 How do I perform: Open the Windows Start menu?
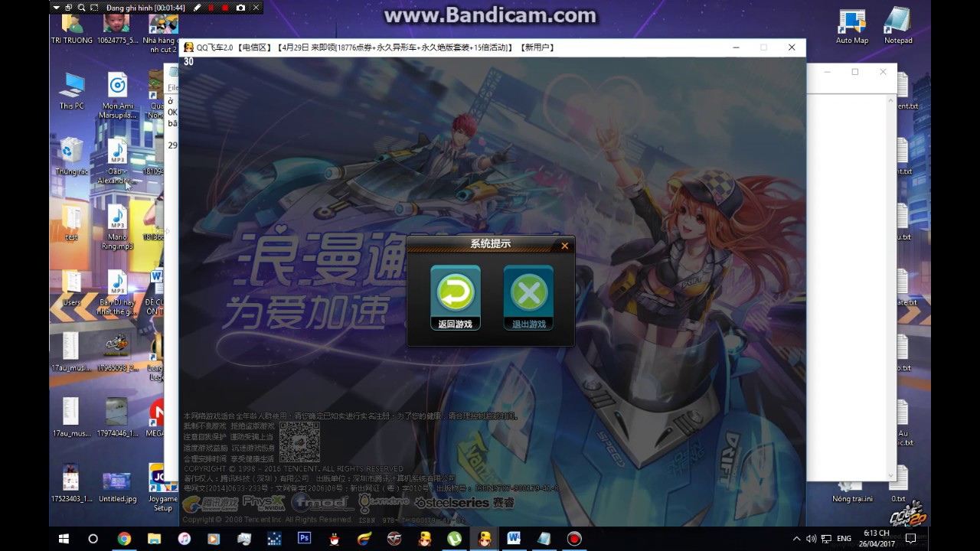pos(64,539)
